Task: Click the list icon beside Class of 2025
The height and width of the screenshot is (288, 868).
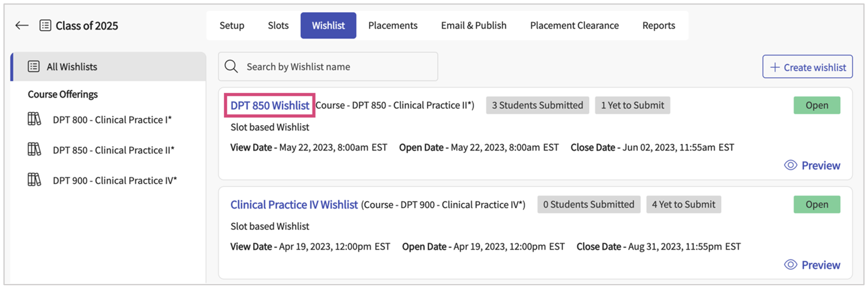Action: click(x=45, y=26)
